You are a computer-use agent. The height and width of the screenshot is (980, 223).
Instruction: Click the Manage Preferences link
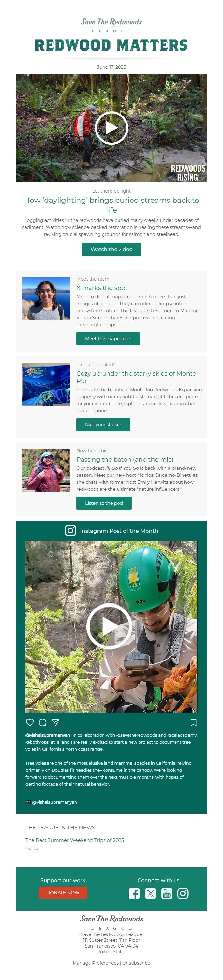point(96,963)
